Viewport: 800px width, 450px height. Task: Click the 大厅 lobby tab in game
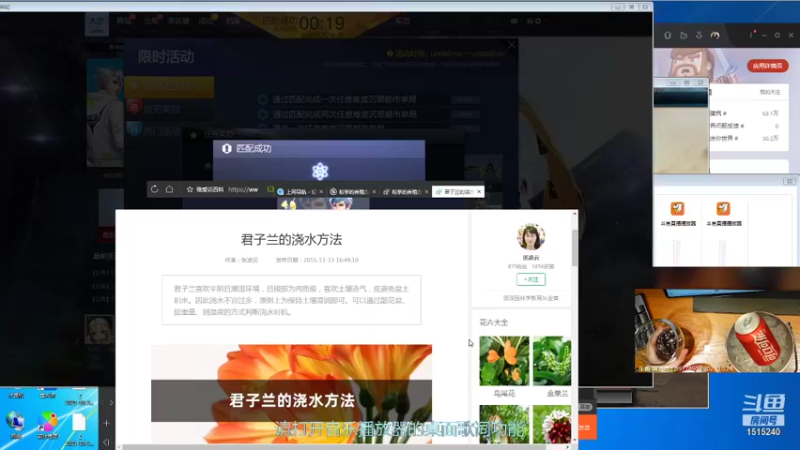coord(96,23)
